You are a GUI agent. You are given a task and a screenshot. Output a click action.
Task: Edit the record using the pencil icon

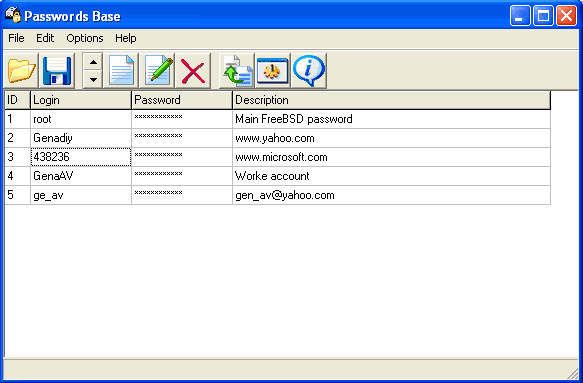coord(158,71)
